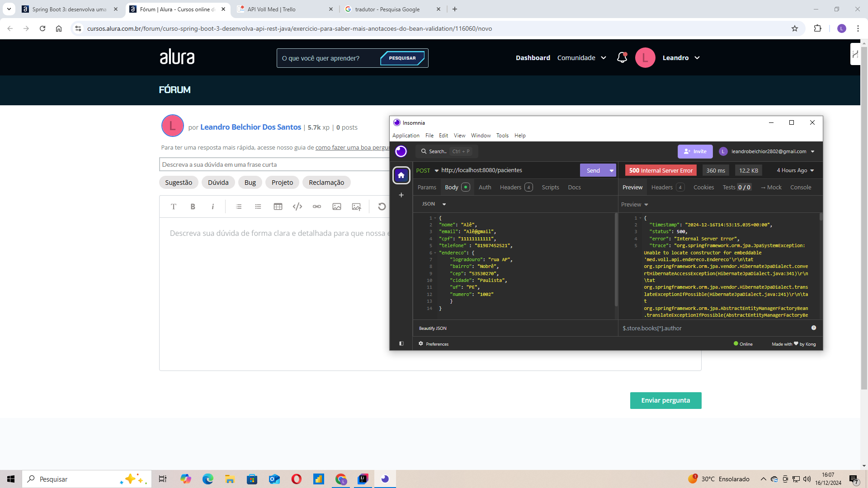Click the Insomnia home icon in sidebar
This screenshot has width=868, height=488.
pos(401,175)
